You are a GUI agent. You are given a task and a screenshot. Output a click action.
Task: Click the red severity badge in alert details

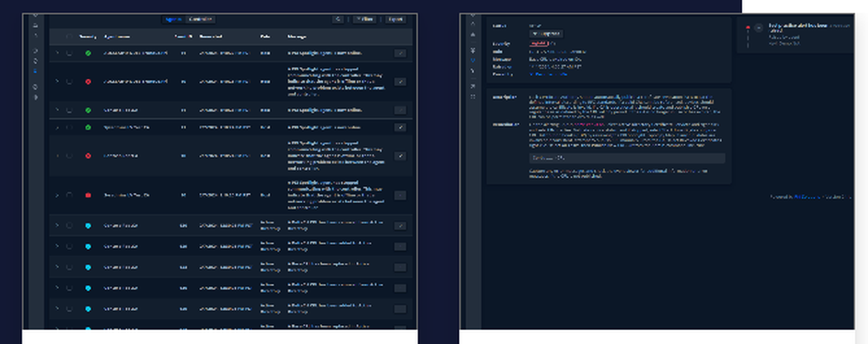[539, 43]
